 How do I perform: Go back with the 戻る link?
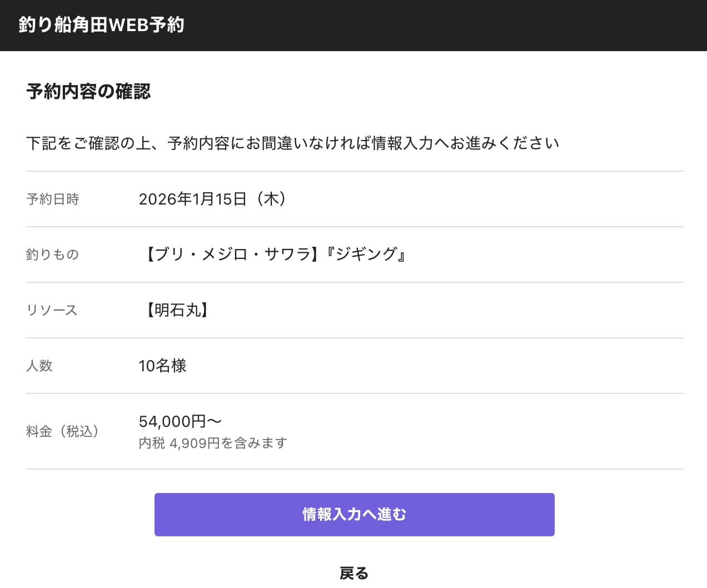tap(354, 573)
